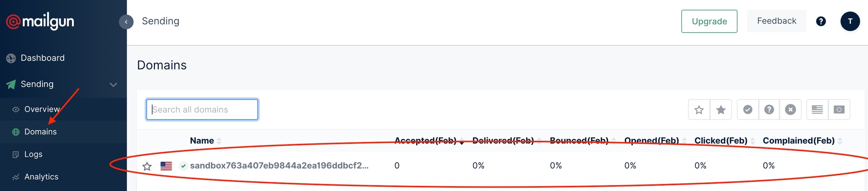Viewport: 868px width, 191px height.
Task: Star the sandbox domain row
Action: (x=147, y=166)
